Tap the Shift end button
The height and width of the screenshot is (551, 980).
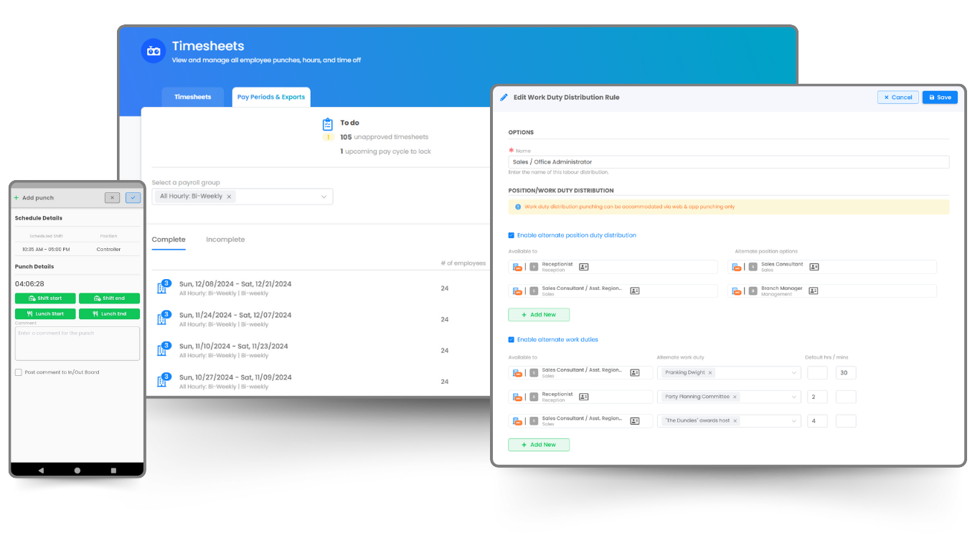(109, 298)
